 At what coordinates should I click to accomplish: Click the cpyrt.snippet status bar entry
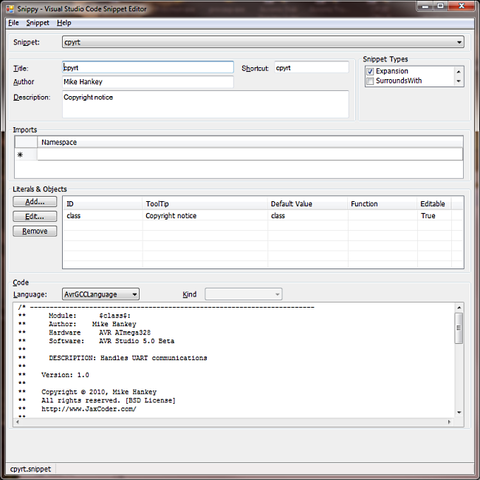(31, 469)
